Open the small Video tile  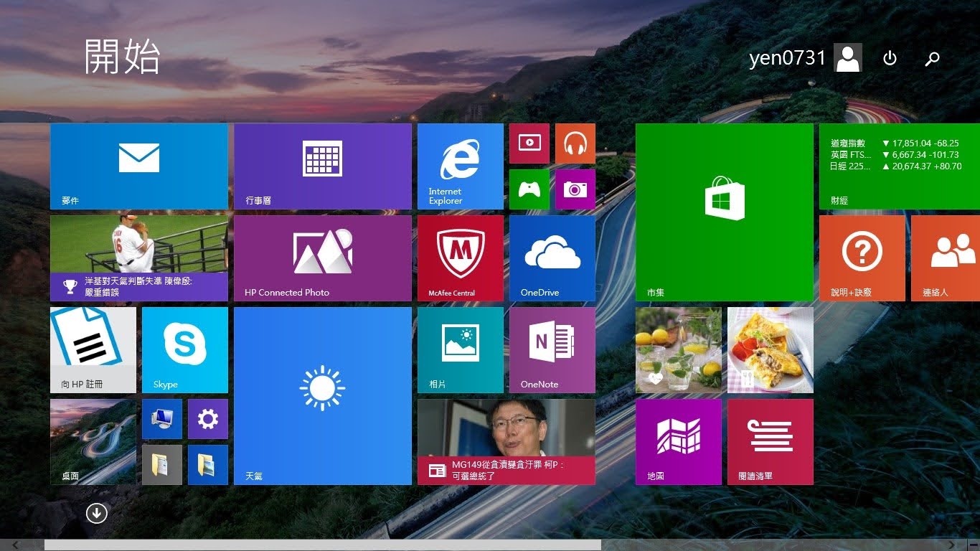coord(529,143)
